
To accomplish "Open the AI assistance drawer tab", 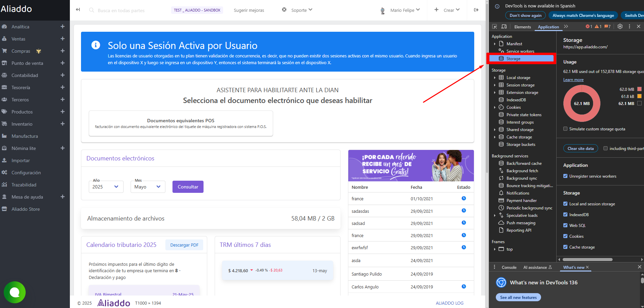I will (x=537, y=267).
